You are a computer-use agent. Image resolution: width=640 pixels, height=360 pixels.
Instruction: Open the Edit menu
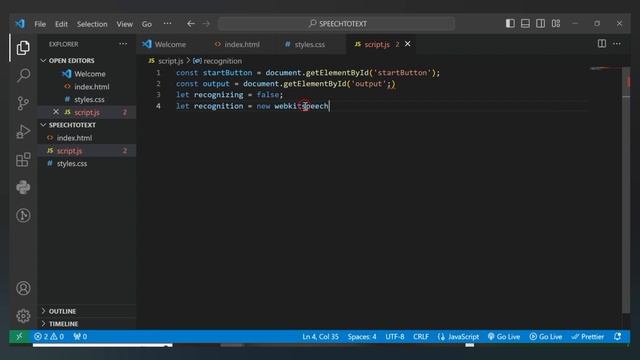61,24
